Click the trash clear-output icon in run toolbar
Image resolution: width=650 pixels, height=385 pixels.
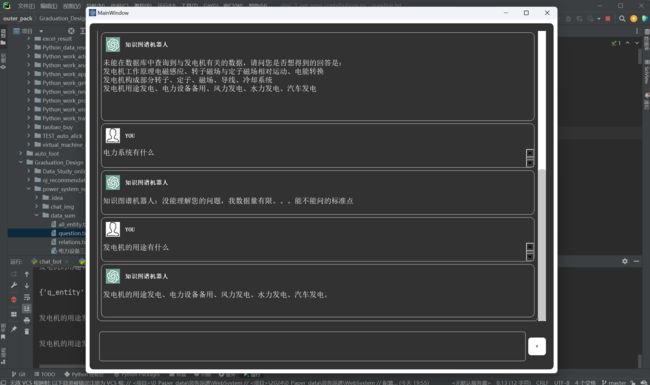tap(27, 332)
